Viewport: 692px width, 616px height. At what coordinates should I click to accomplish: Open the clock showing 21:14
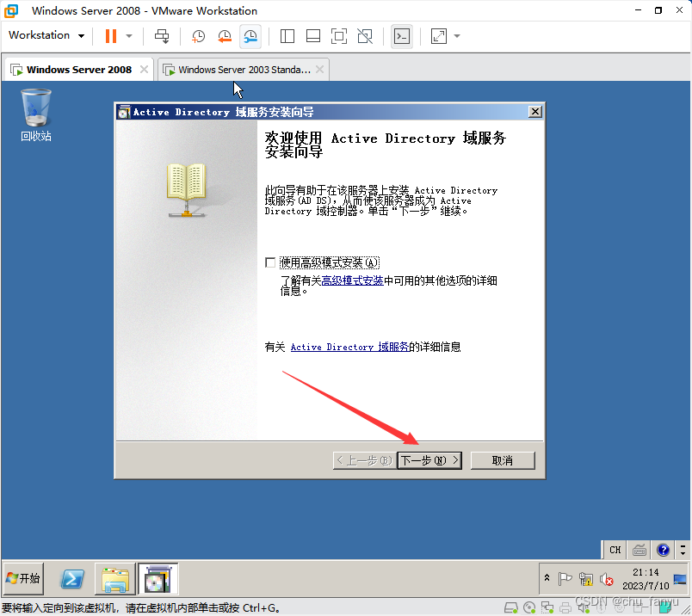coord(646,578)
